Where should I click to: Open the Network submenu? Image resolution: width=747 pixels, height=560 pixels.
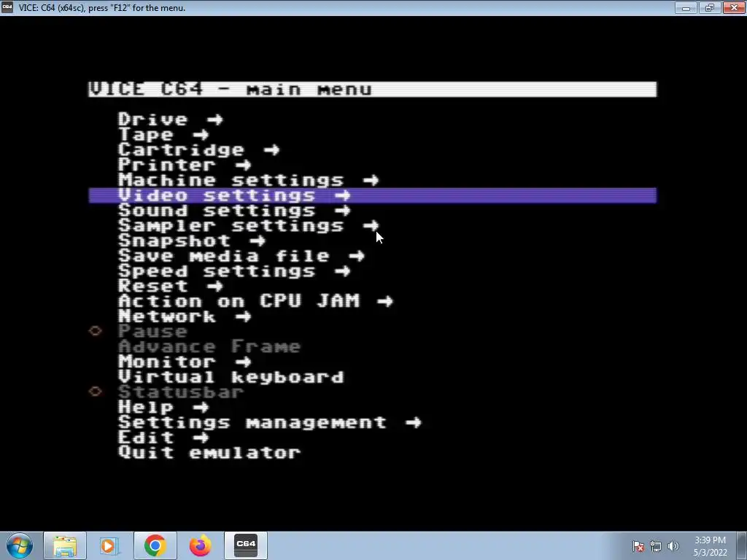point(185,316)
